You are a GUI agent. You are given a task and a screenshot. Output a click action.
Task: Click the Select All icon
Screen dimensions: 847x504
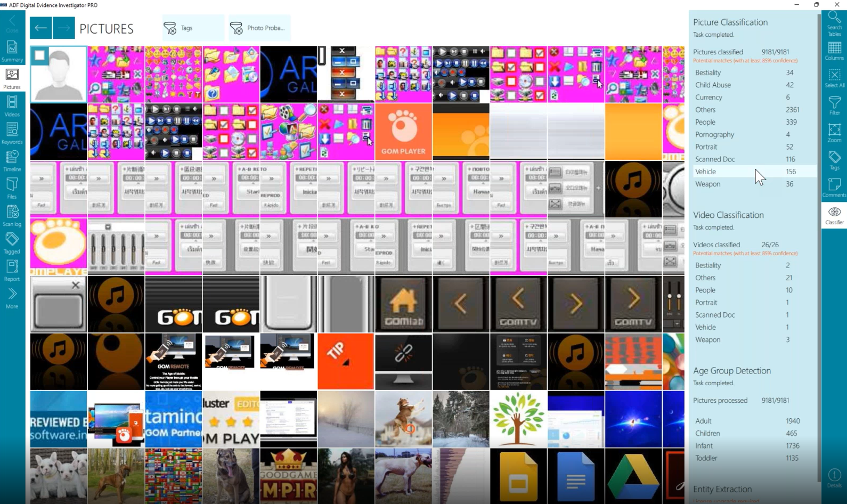point(834,78)
